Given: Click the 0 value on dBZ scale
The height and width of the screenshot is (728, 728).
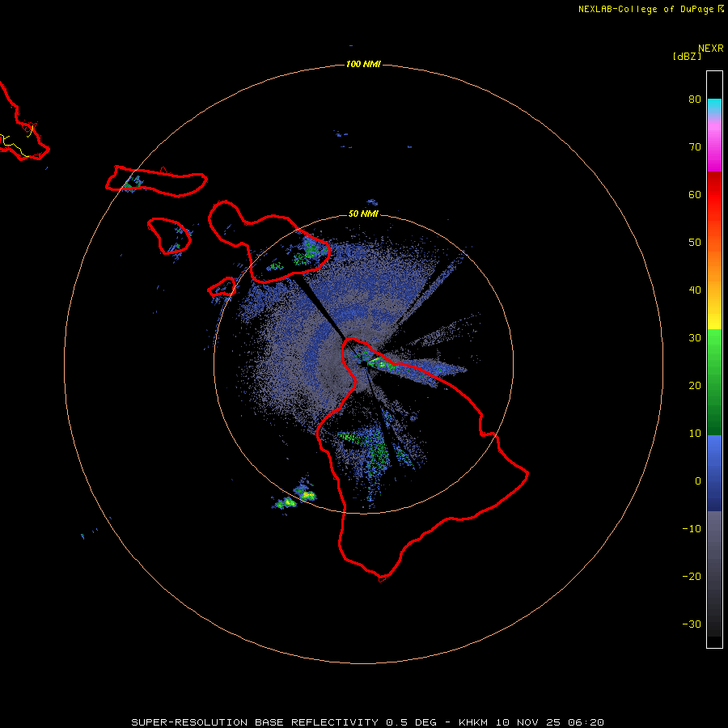Looking at the screenshot, I should click(698, 481).
